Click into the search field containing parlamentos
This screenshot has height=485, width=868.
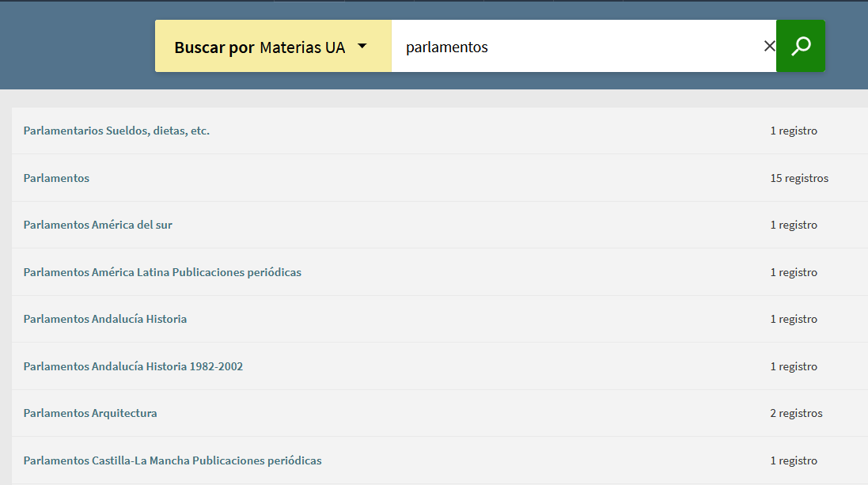tap(578, 47)
